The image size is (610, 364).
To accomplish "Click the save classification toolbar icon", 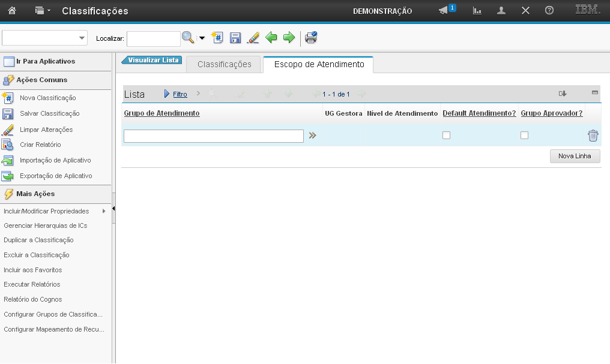I will click(x=235, y=38).
